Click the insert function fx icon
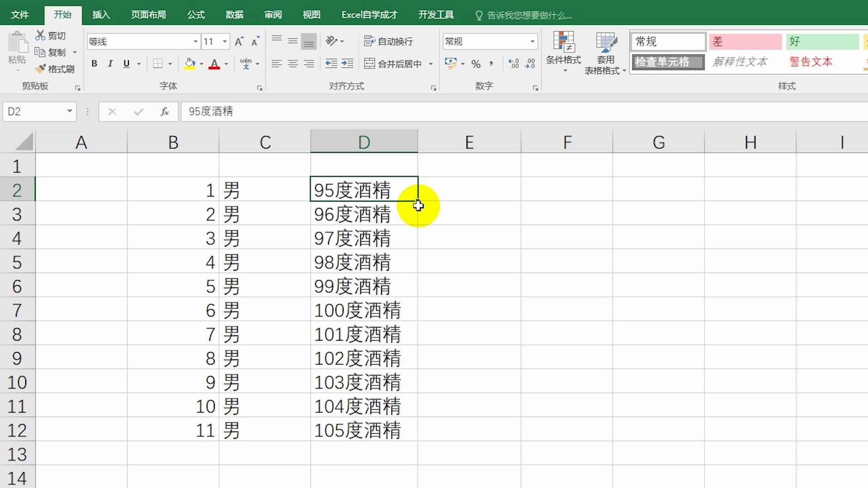The image size is (868, 488). coord(165,112)
